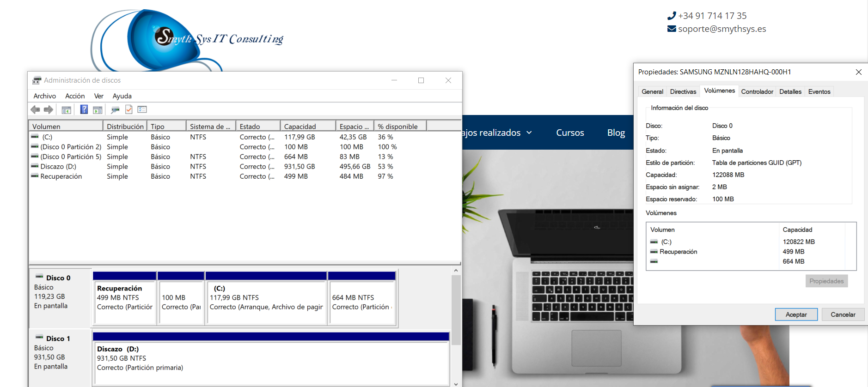The height and width of the screenshot is (387, 868).
Task: Click the checklist view settings toolbar icon
Action: [x=142, y=109]
